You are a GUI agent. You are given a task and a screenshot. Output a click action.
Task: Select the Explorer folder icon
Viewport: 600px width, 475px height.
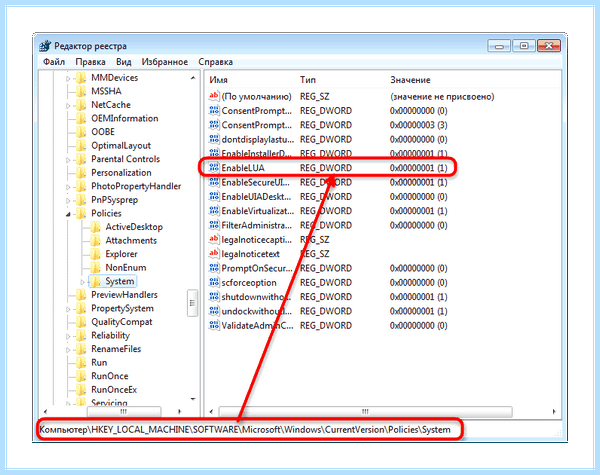tap(95, 254)
